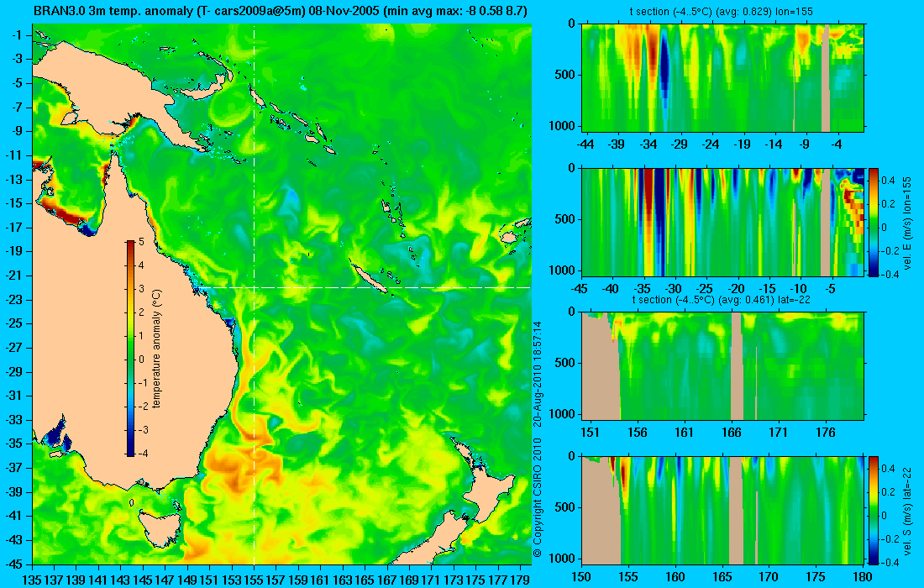Click the 't section (-4..5°C) (avg: 0.829) lon=155' title
The height and width of the screenshot is (588, 924).
coord(722,12)
